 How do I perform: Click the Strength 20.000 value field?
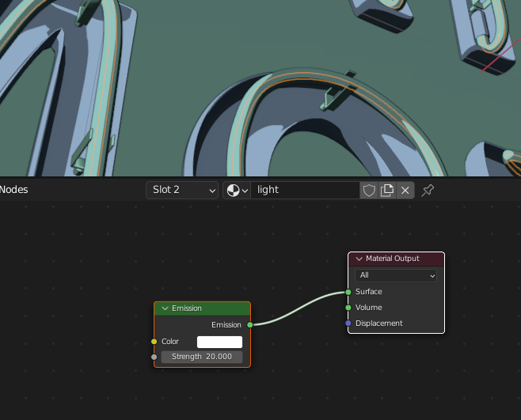coord(202,357)
